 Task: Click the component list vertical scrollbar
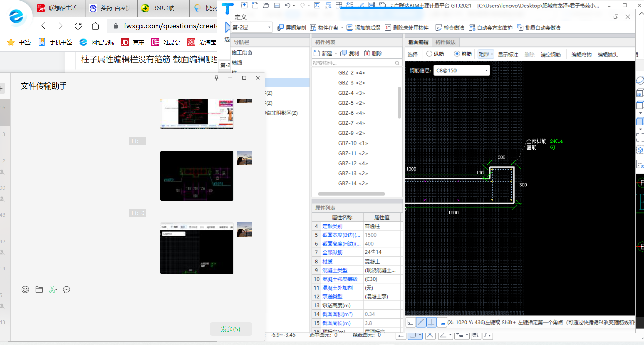point(399,103)
